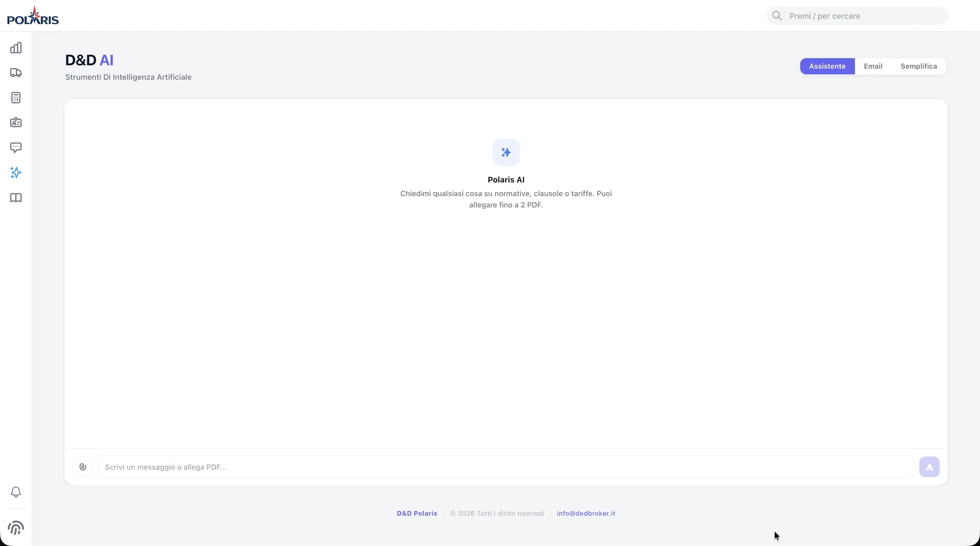This screenshot has height=546, width=980.
Task: Switch to the Assistente tab
Action: tap(827, 66)
